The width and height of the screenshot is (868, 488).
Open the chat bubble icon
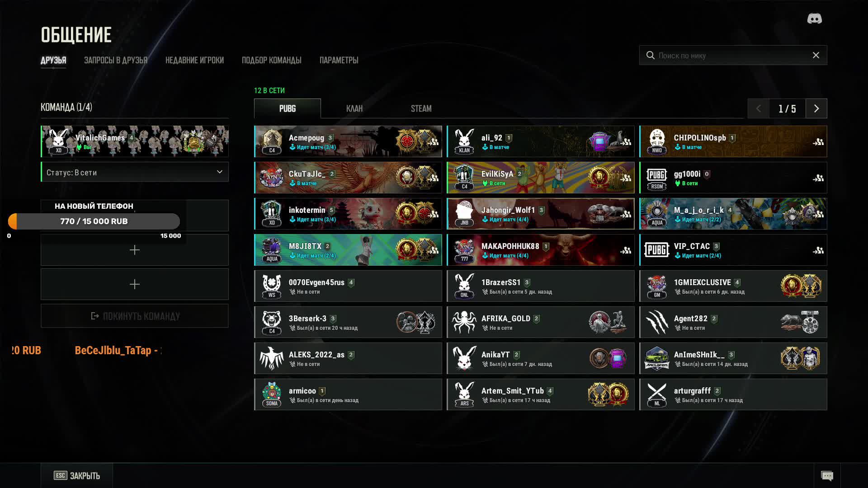pyautogui.click(x=827, y=476)
